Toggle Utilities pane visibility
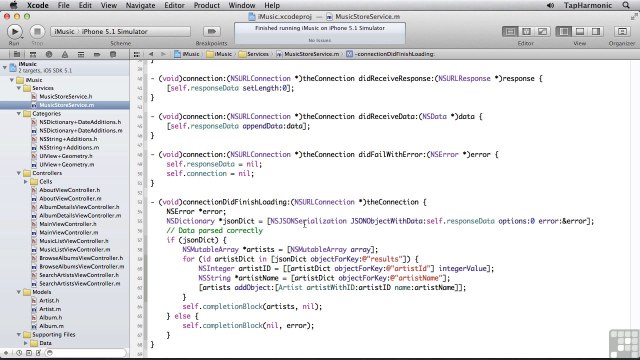This screenshot has width=640, height=360. tap(596, 31)
